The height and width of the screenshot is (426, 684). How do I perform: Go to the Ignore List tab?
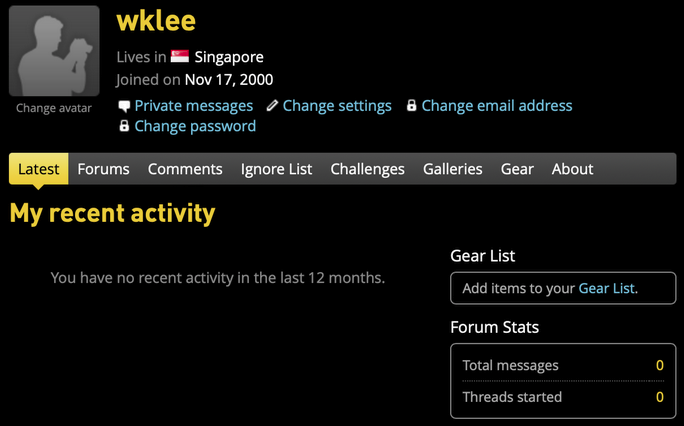(x=277, y=169)
